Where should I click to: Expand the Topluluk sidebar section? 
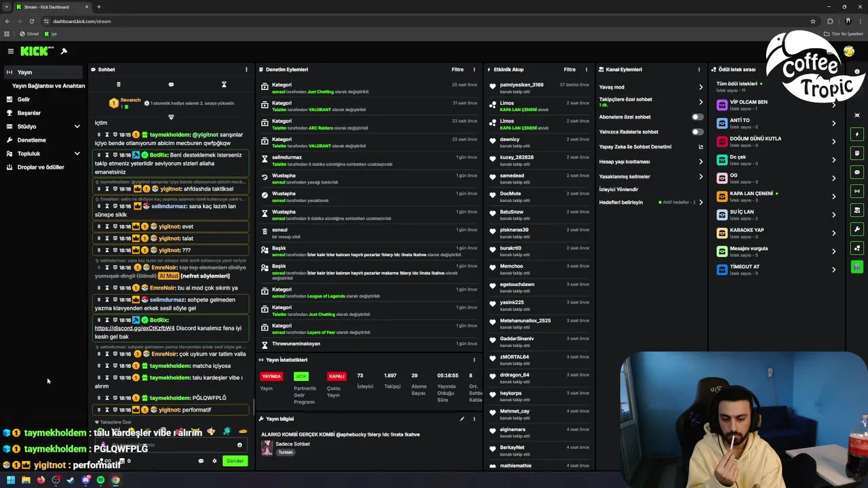tap(77, 153)
